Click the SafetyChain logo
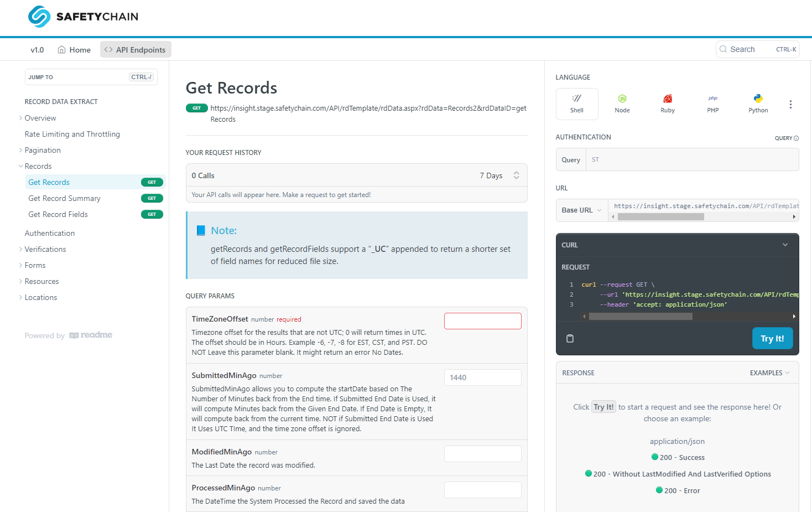Image resolution: width=812 pixels, height=512 pixels. click(x=83, y=17)
